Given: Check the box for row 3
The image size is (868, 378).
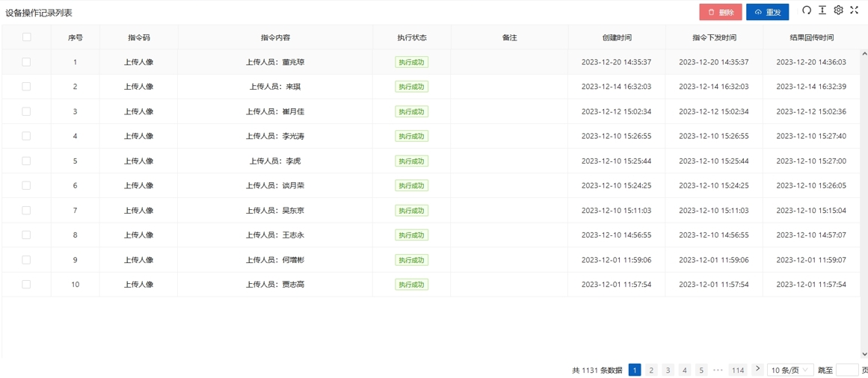Looking at the screenshot, I should coord(27,111).
